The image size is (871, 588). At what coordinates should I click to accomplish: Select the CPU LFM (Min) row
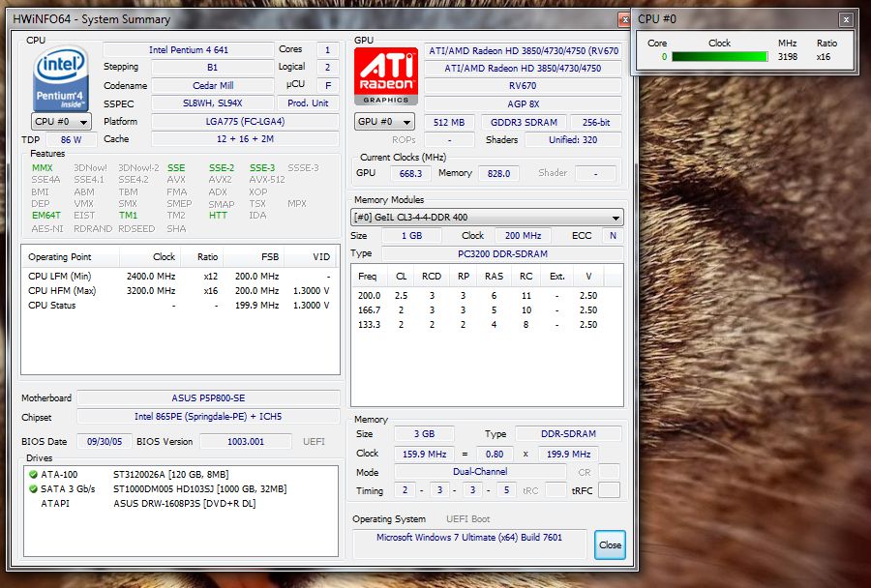pyautogui.click(x=179, y=276)
